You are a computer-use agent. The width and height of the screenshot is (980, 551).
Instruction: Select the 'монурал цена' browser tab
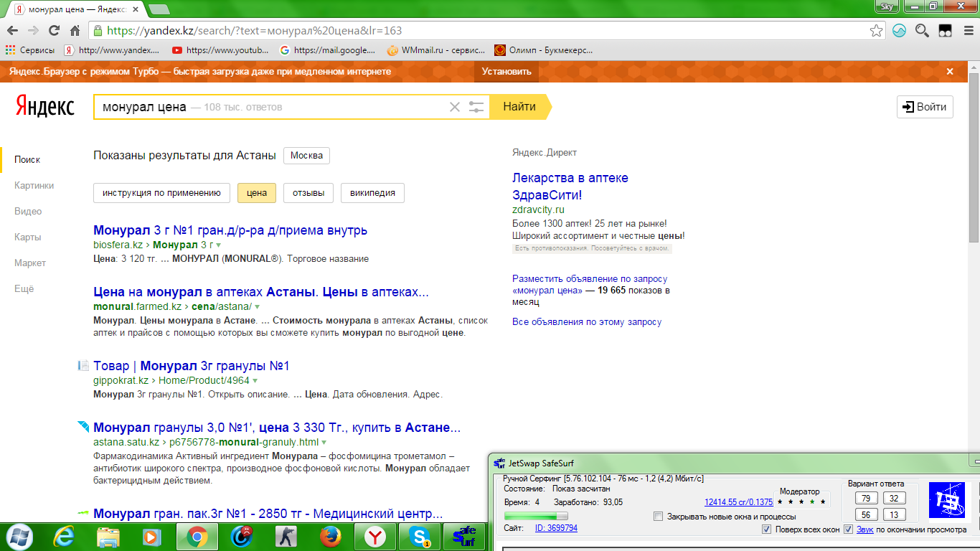tap(75, 9)
